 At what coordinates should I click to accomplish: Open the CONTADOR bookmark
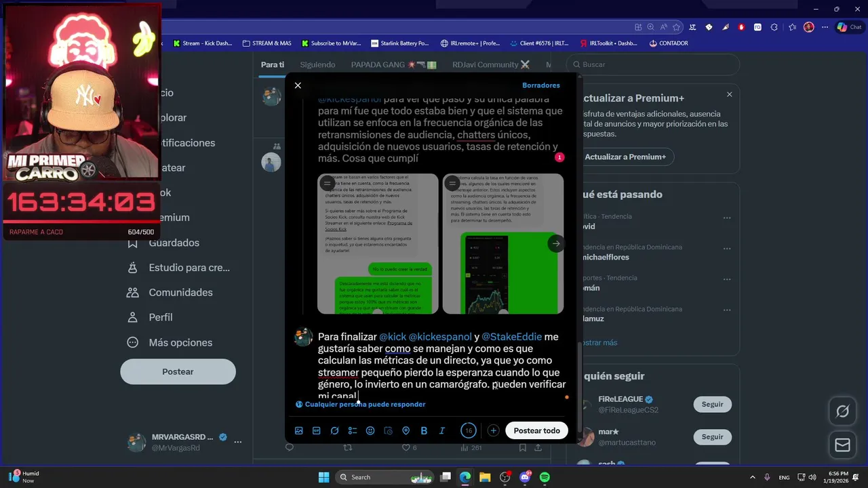[x=668, y=43]
